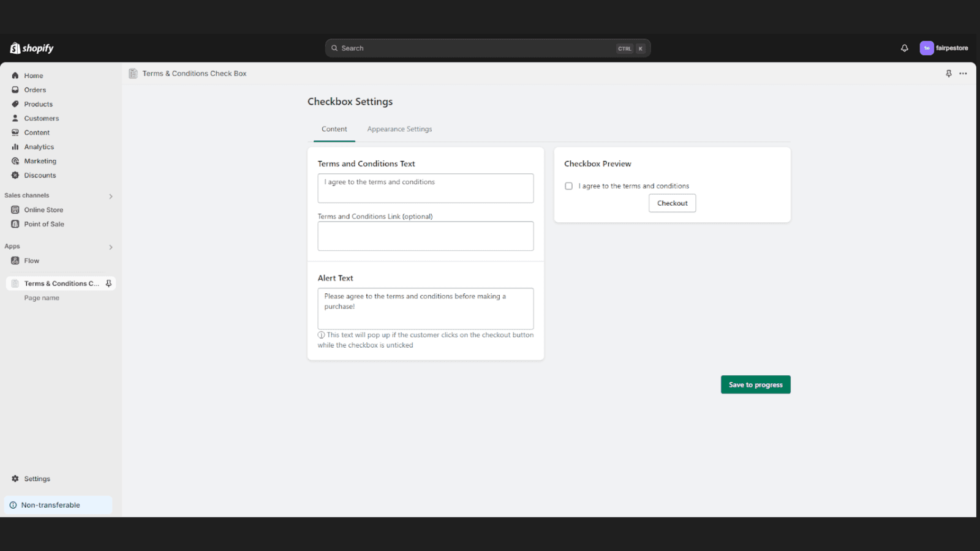The width and height of the screenshot is (980, 551).
Task: Unpin Terms & Conditions app in sidebar
Action: pos(108,283)
